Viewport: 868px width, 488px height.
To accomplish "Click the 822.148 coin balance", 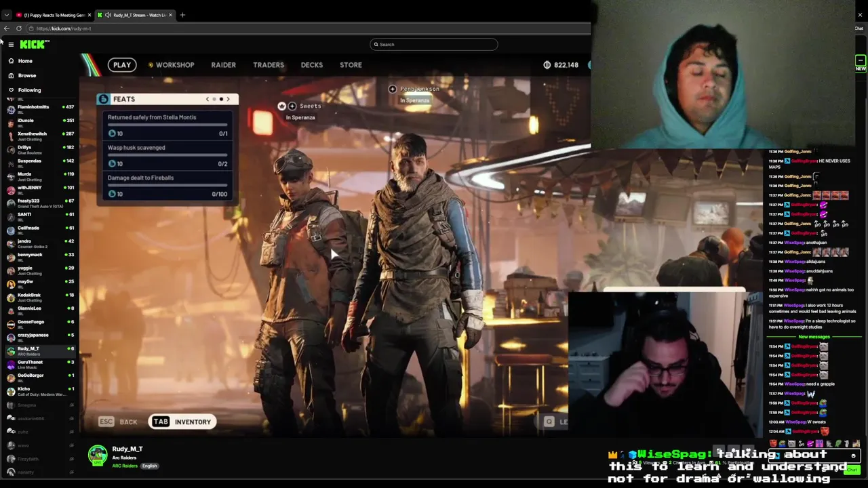I will (561, 65).
